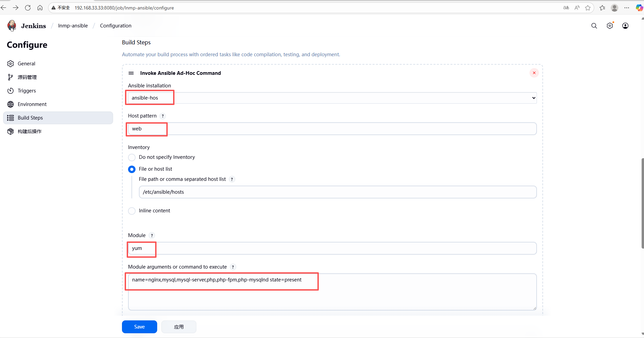Save the job configuration
This screenshot has height=338, width=644.
point(140,327)
